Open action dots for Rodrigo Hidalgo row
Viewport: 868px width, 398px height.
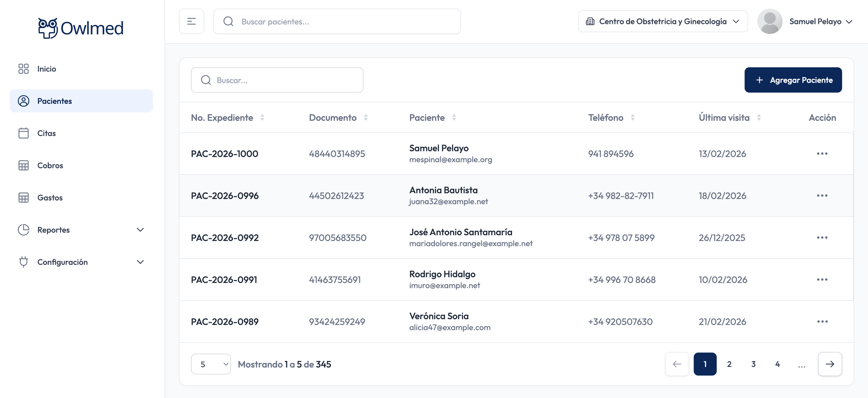coord(822,279)
